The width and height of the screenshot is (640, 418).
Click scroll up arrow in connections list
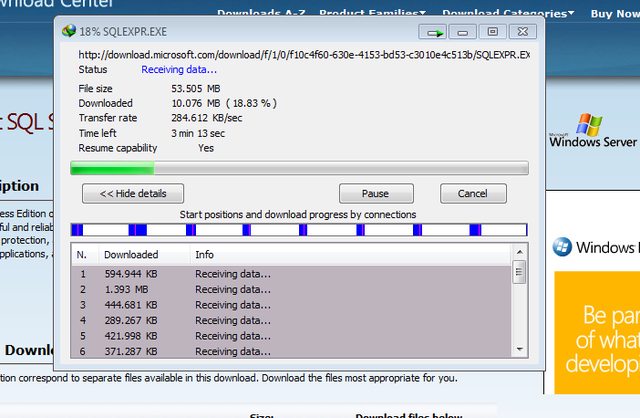point(520,252)
